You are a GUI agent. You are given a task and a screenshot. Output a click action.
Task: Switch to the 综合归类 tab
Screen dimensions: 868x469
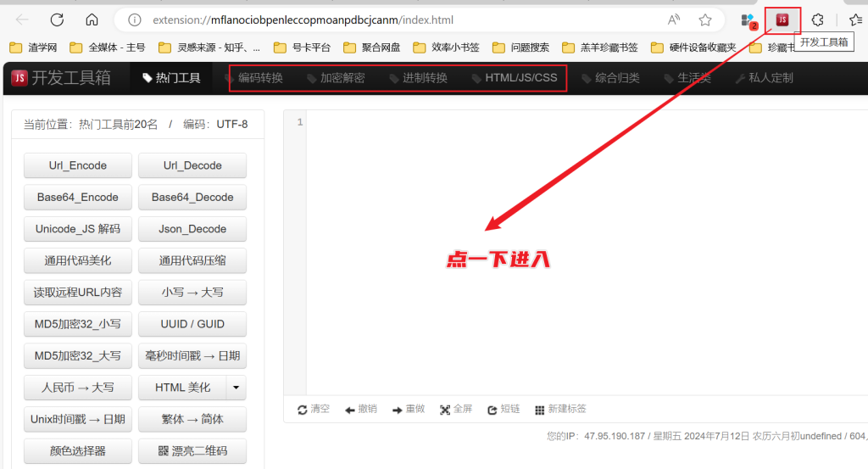click(611, 78)
